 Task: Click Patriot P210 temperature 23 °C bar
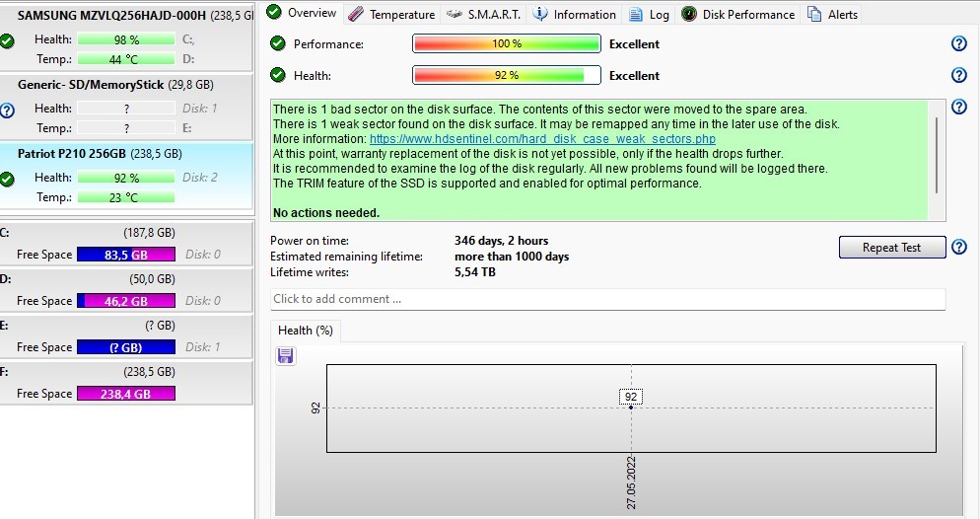pyautogui.click(x=126, y=197)
